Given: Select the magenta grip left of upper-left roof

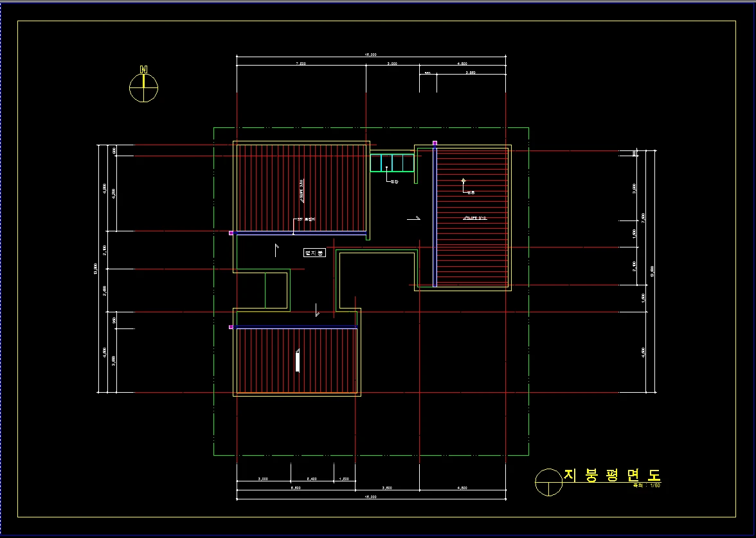Looking at the screenshot, I should coord(231,233).
